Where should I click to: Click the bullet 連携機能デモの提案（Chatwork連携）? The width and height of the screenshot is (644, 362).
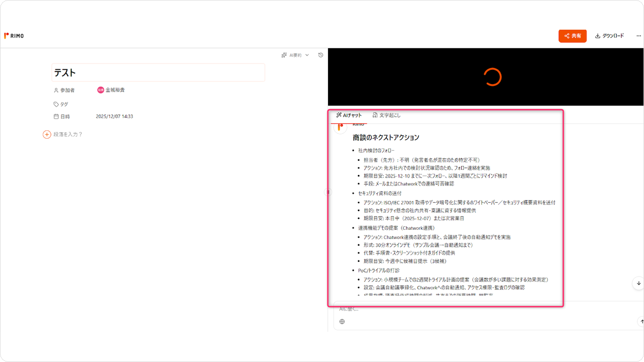[x=396, y=228]
